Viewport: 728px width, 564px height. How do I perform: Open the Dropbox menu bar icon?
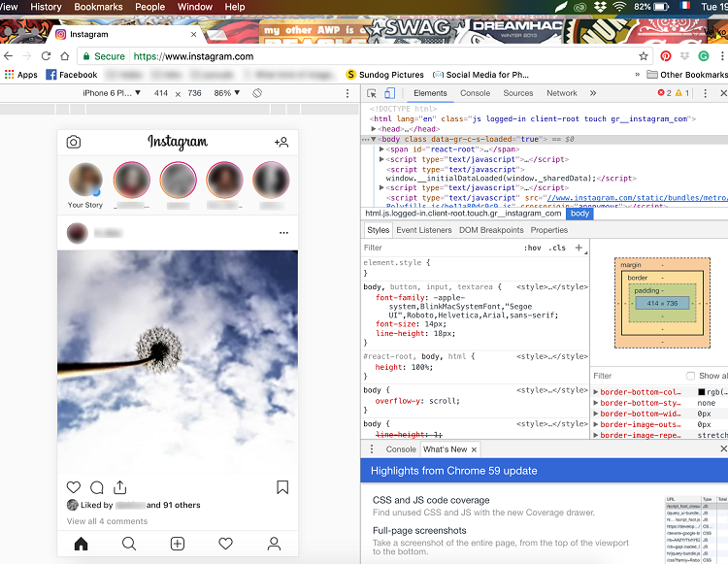click(x=600, y=7)
